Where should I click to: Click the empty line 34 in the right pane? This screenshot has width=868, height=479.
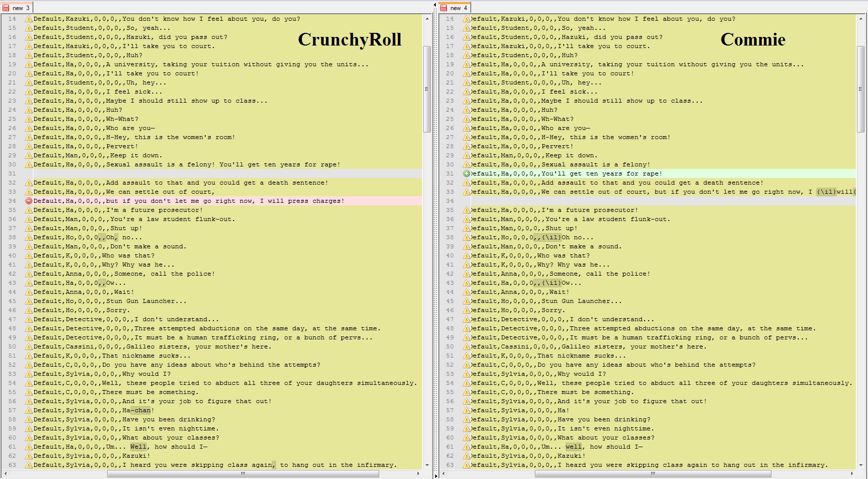tap(663, 201)
